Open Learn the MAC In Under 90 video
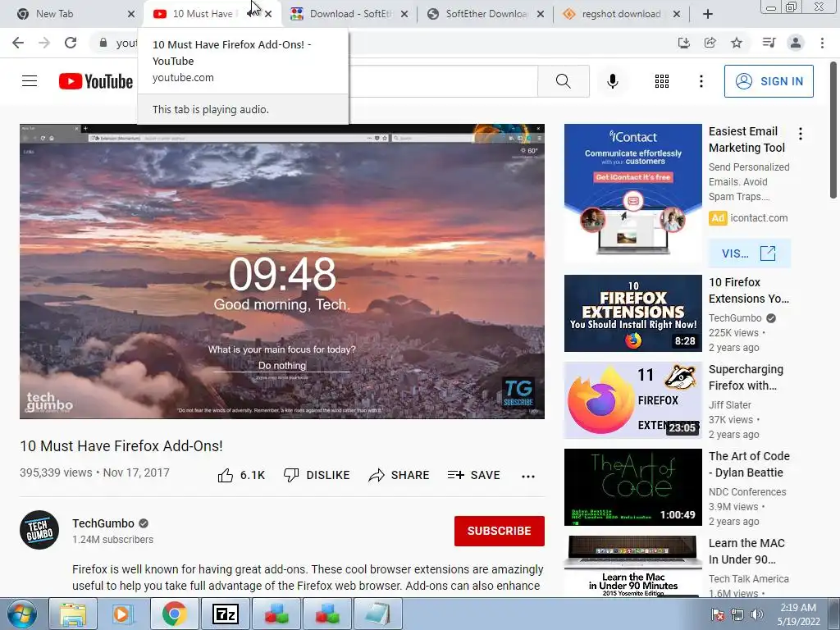The width and height of the screenshot is (840, 630). 632,567
